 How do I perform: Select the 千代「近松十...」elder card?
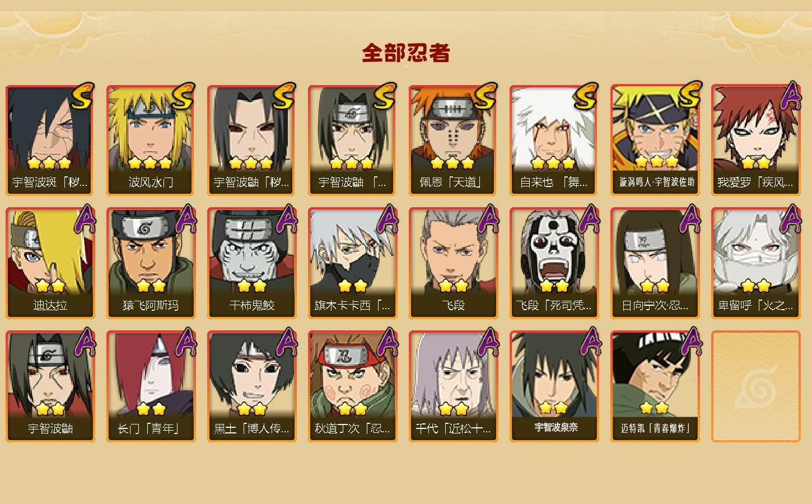point(453,386)
